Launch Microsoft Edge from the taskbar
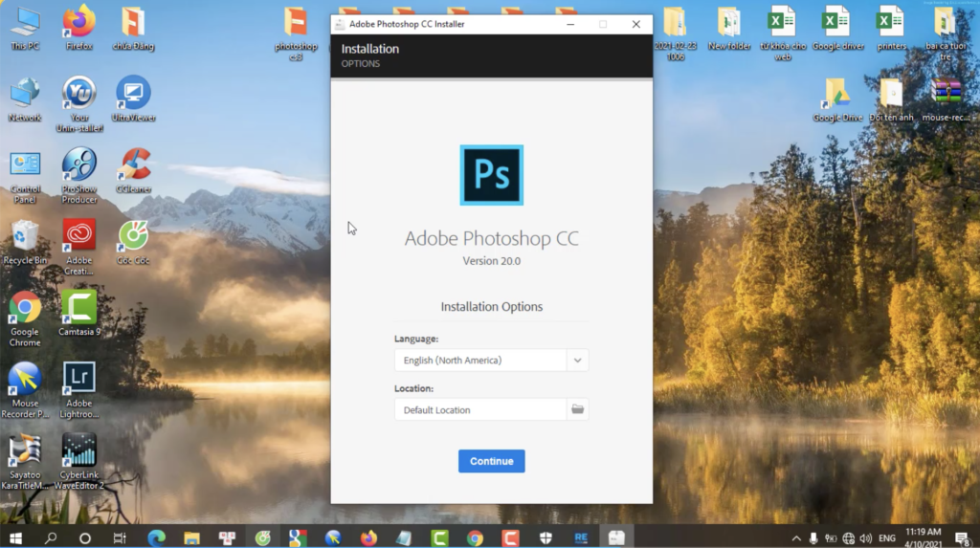Screen dimensions: 980x548 (x=156, y=537)
